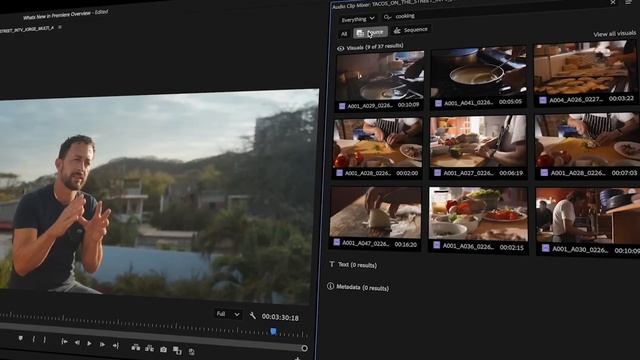Open thumbnail A001_A028 lasting 00:02:00
This screenshot has width=640, height=360.
[x=378, y=149]
